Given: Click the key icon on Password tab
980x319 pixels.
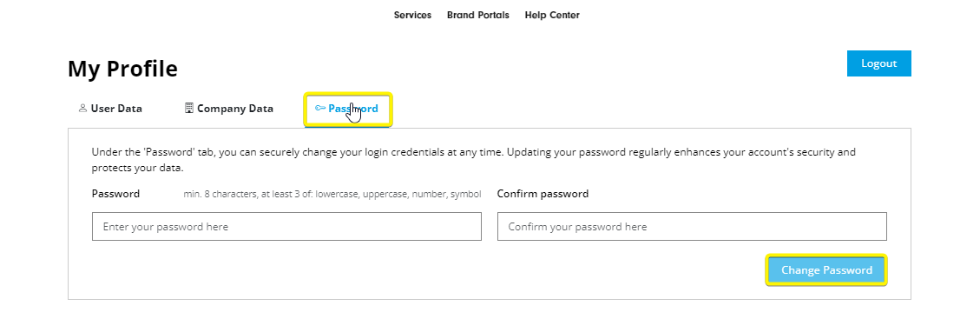Looking at the screenshot, I should click(320, 108).
